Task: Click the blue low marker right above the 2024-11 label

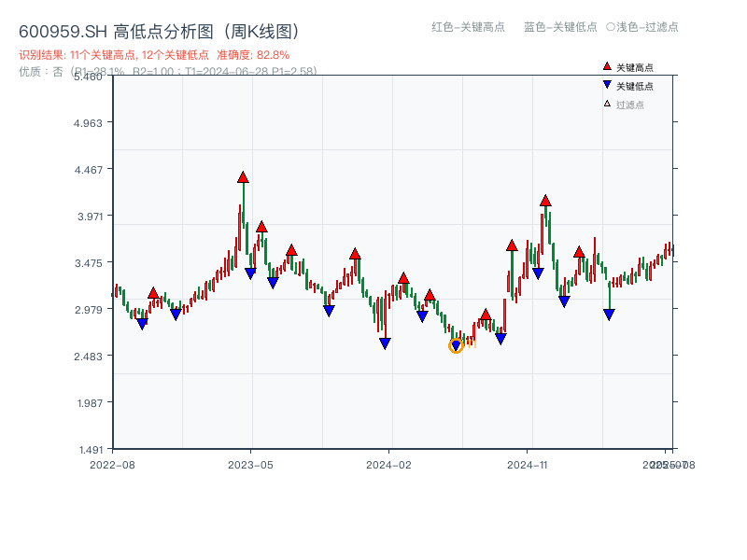Action: [538, 273]
